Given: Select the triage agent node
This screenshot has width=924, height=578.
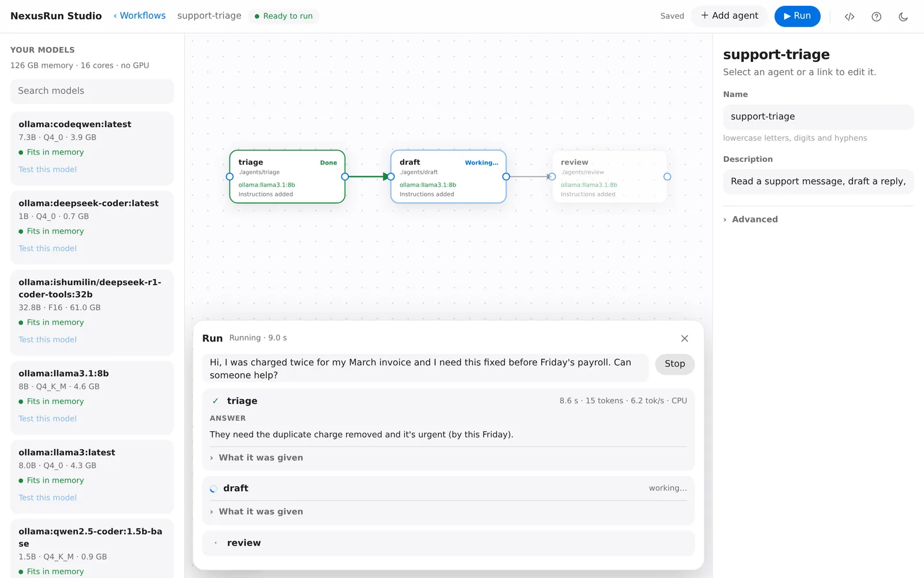Looking at the screenshot, I should tap(287, 177).
